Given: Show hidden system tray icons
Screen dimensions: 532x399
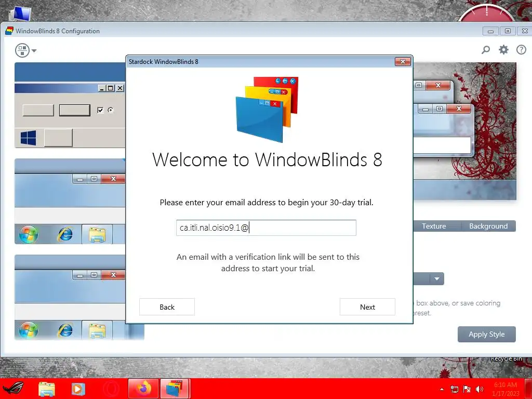Looking at the screenshot, I should pos(442,389).
